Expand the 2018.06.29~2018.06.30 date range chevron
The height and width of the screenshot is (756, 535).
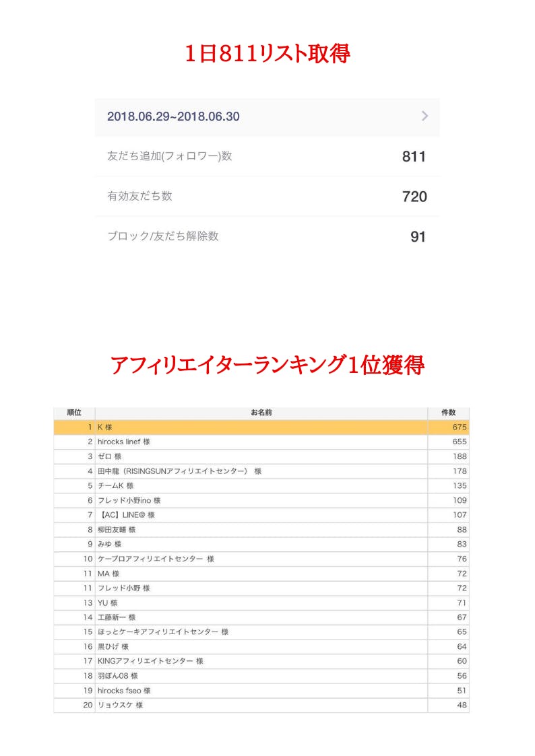(x=424, y=116)
